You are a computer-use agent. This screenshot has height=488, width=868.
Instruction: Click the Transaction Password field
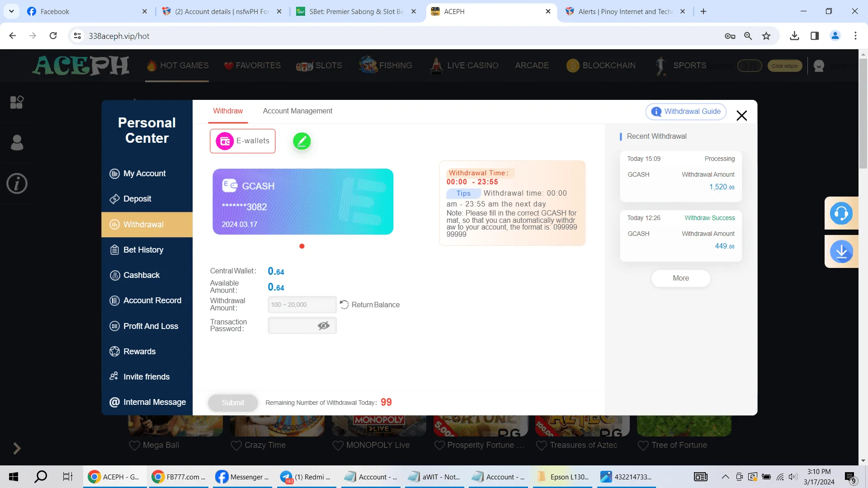[x=302, y=325]
